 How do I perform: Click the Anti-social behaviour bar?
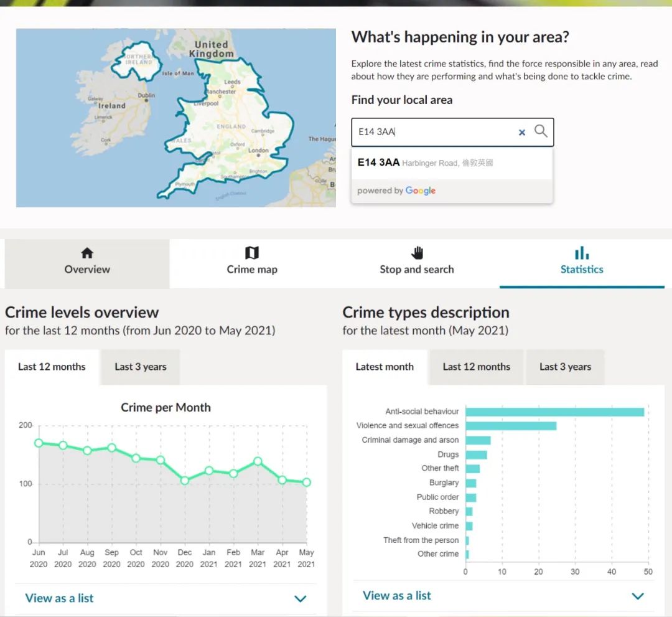[554, 412]
